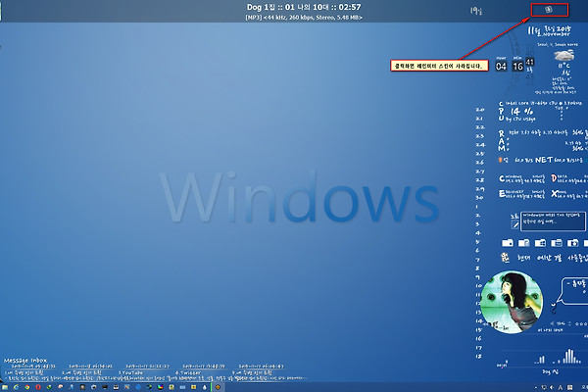The width and height of the screenshot is (588, 392).
Task: Toggle the IME 'A' input mode indicator
Action: tap(561, 387)
